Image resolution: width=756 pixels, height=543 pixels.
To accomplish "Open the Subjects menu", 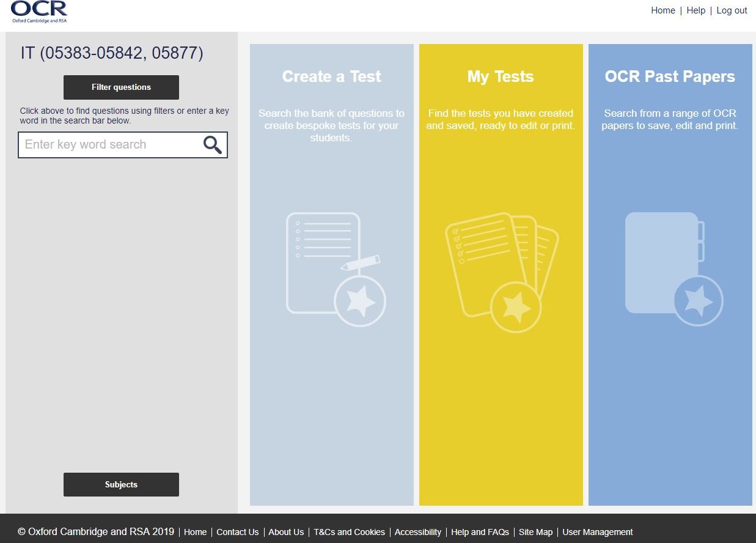I will [121, 484].
